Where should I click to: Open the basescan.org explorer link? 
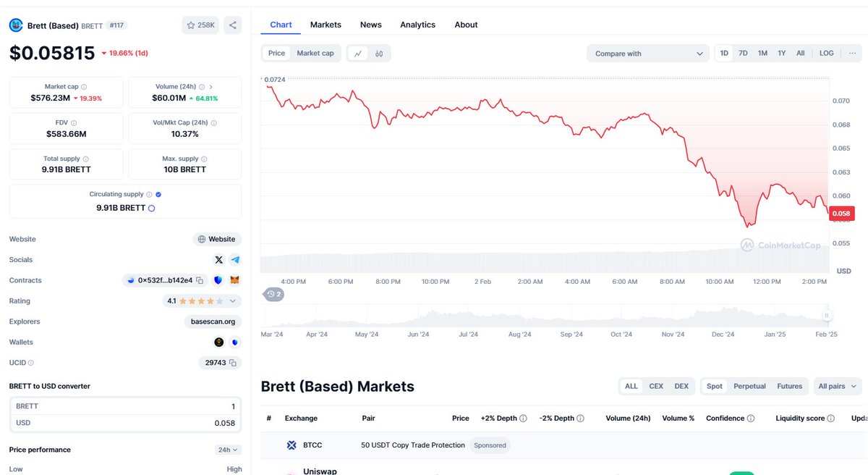213,321
